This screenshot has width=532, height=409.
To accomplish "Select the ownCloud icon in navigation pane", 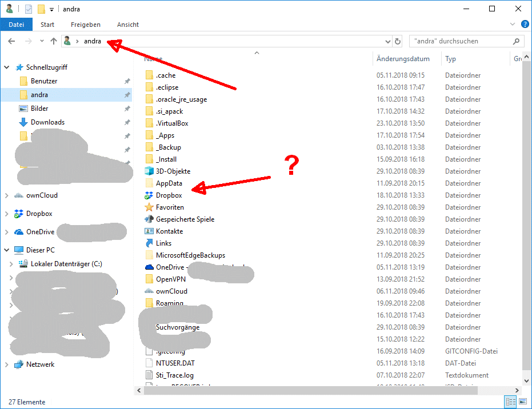I will click(x=19, y=195).
